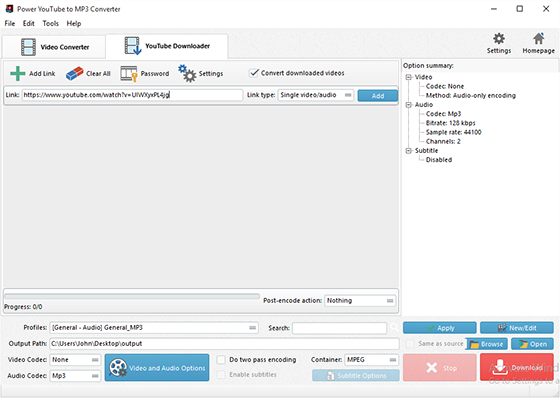Click the Clear All eraser icon
This screenshot has height=398, width=560.
pyautogui.click(x=74, y=74)
